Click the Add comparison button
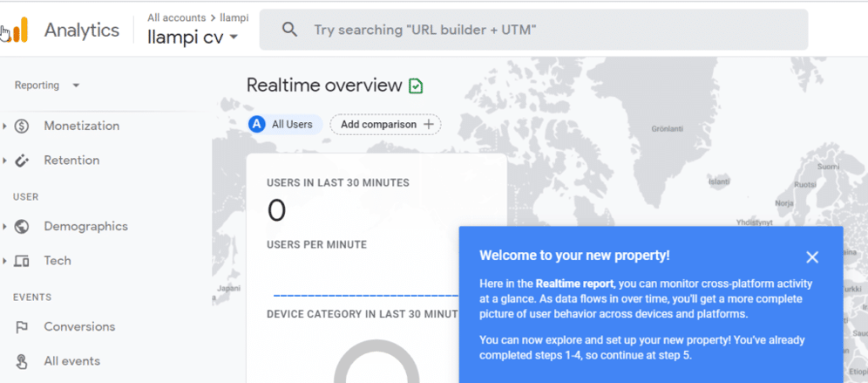868x383 pixels. click(x=386, y=125)
